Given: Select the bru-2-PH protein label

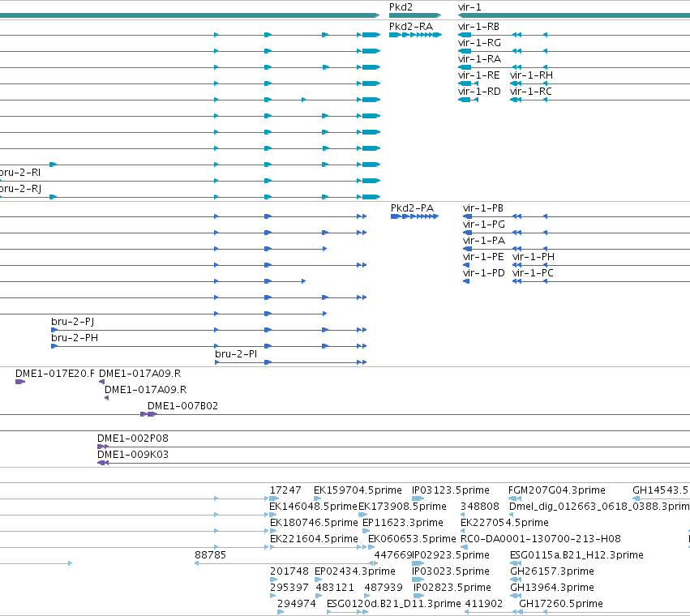Looking at the screenshot, I should point(75,338).
